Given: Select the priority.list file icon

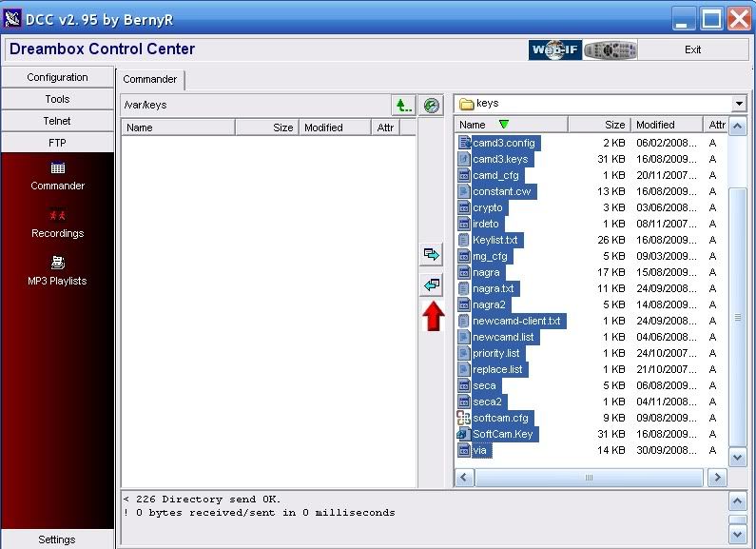Looking at the screenshot, I should click(464, 353).
